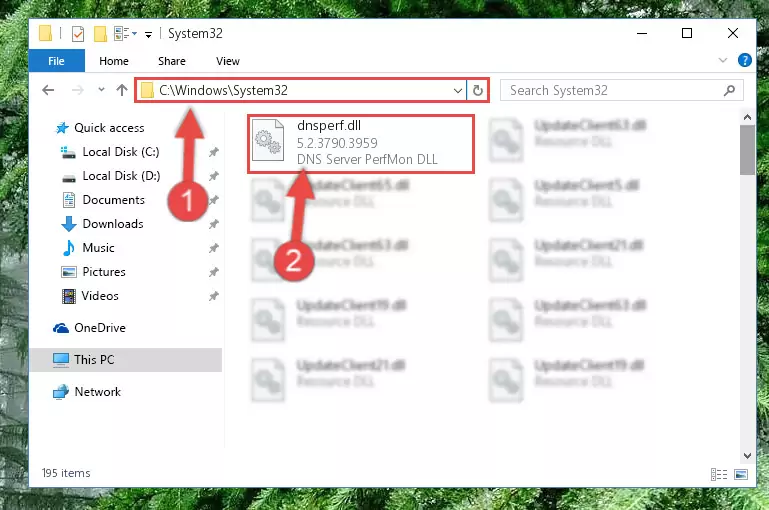Click the Quick access star icon
The image size is (769, 510).
click(x=62, y=128)
